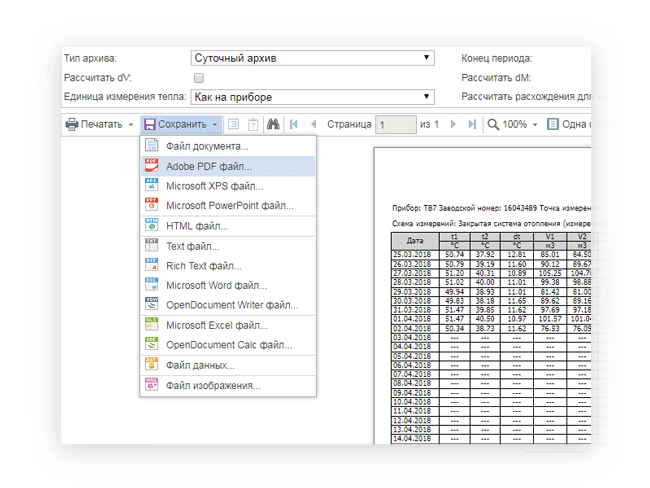
Task: Go to previous page arrow
Action: pyautogui.click(x=314, y=124)
